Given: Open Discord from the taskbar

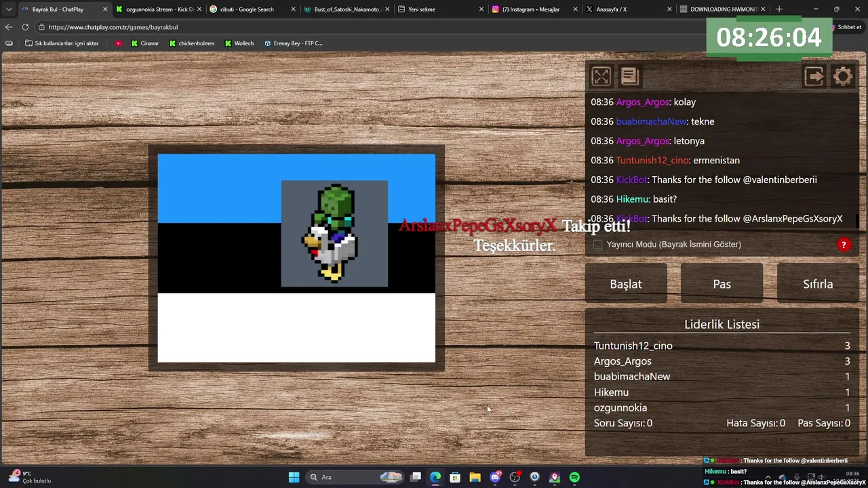Looking at the screenshot, I should [x=495, y=477].
